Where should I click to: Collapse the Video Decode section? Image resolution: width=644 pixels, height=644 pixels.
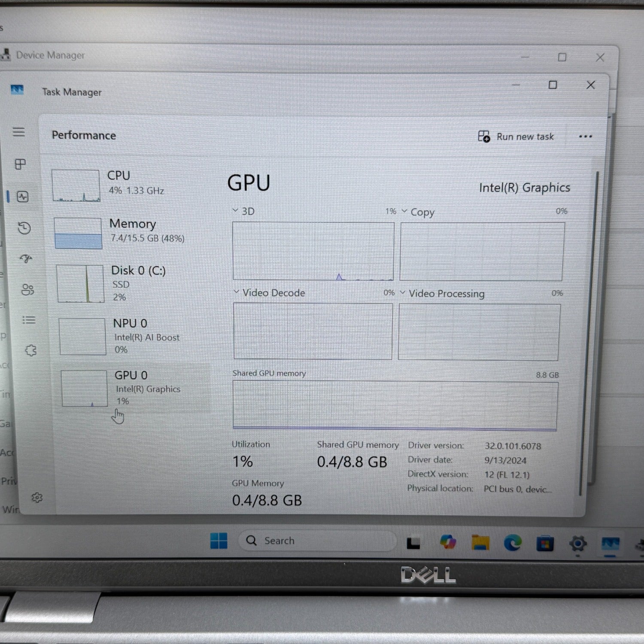235,292
